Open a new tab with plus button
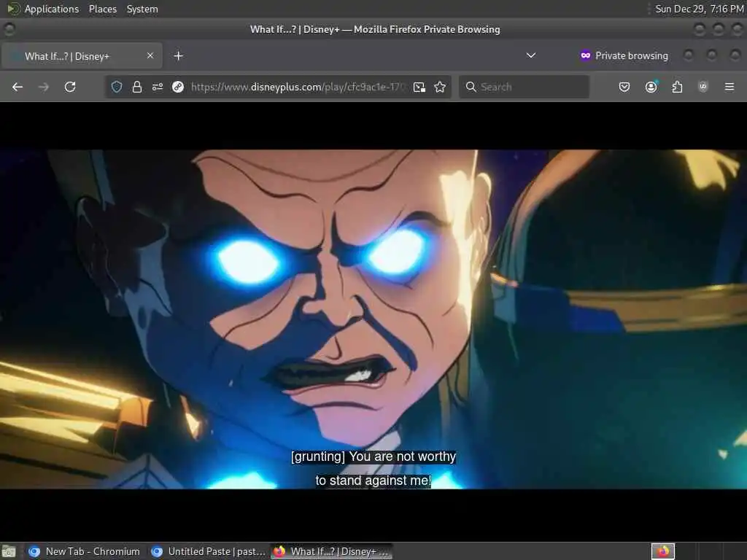The width and height of the screenshot is (747, 560). pos(178,55)
